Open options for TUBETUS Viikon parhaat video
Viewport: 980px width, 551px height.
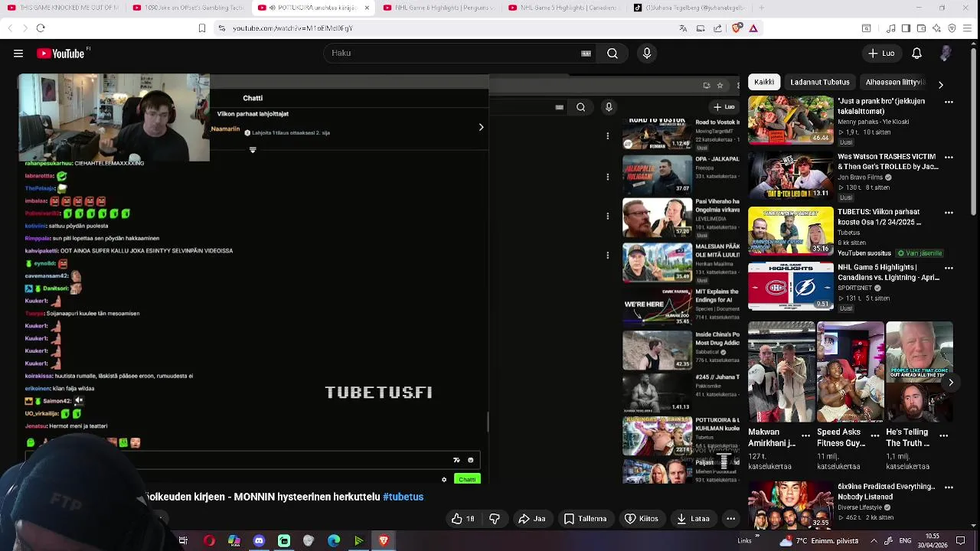(x=949, y=213)
